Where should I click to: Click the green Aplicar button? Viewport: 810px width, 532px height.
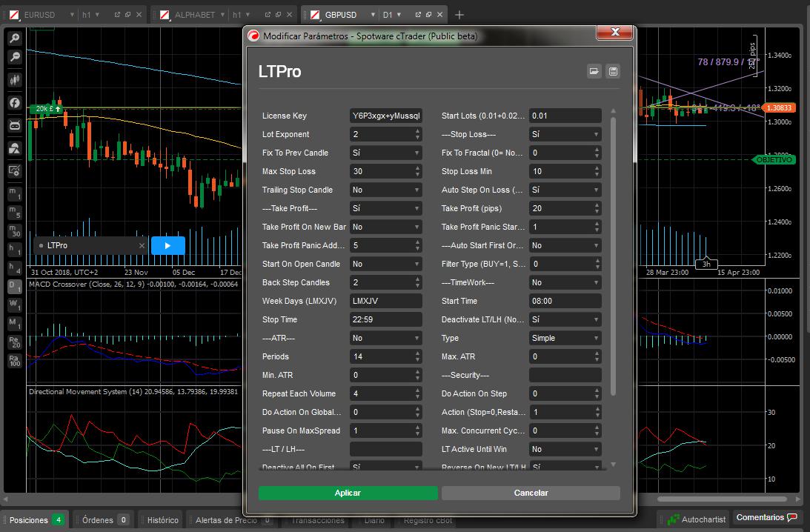[x=348, y=493]
